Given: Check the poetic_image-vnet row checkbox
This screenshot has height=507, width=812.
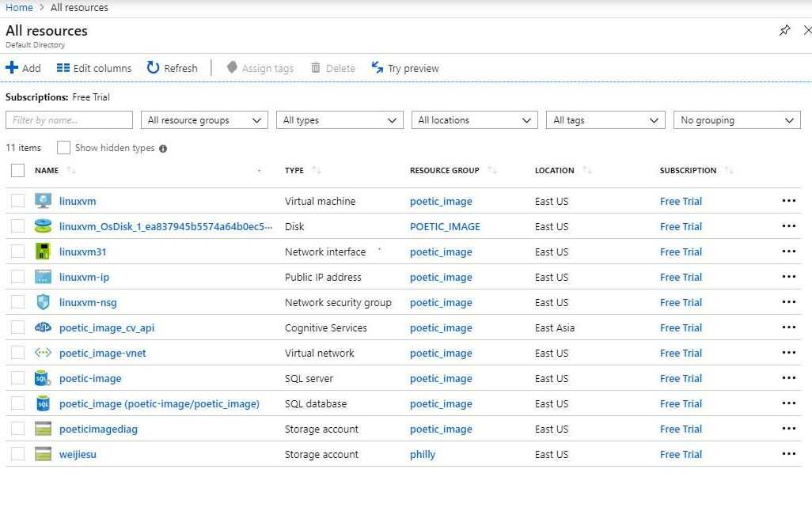Looking at the screenshot, I should (x=17, y=353).
